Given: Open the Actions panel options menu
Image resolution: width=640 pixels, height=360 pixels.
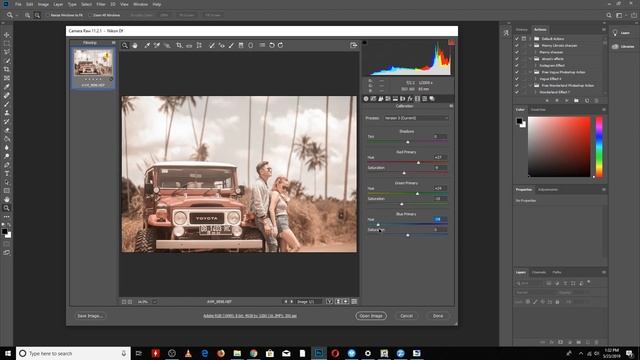Looking at the screenshot, I should coord(604,29).
